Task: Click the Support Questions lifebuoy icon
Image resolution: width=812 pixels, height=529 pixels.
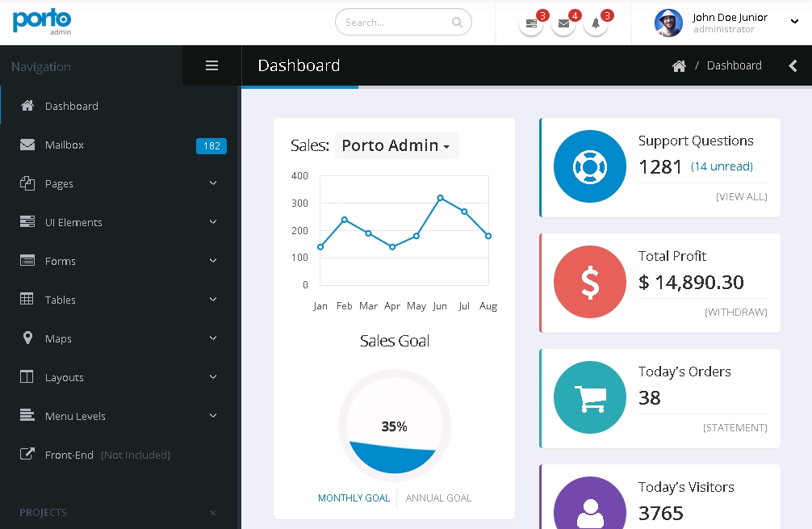Action: point(589,166)
